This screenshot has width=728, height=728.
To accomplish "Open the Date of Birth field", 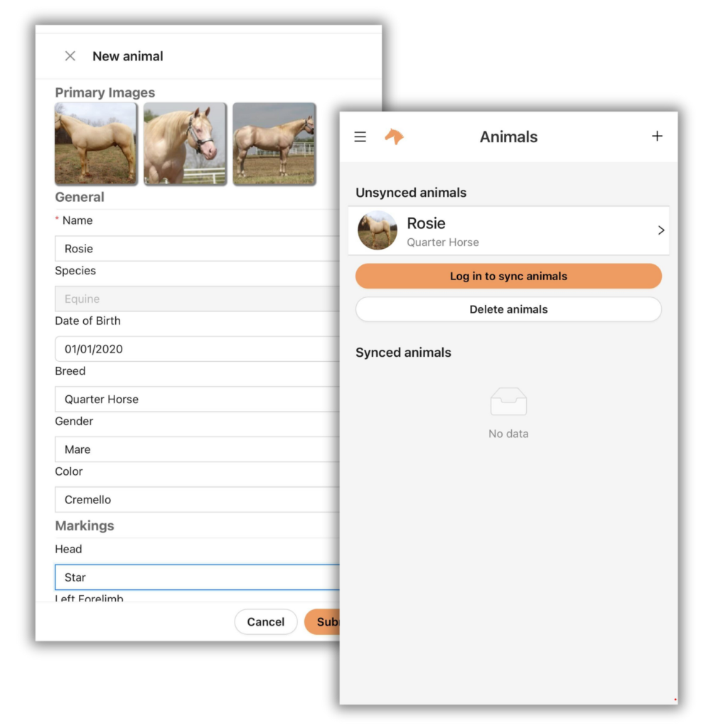I will click(198, 348).
